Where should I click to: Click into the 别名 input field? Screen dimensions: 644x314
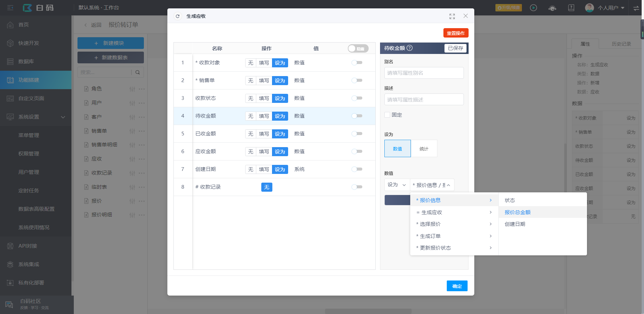pos(424,73)
